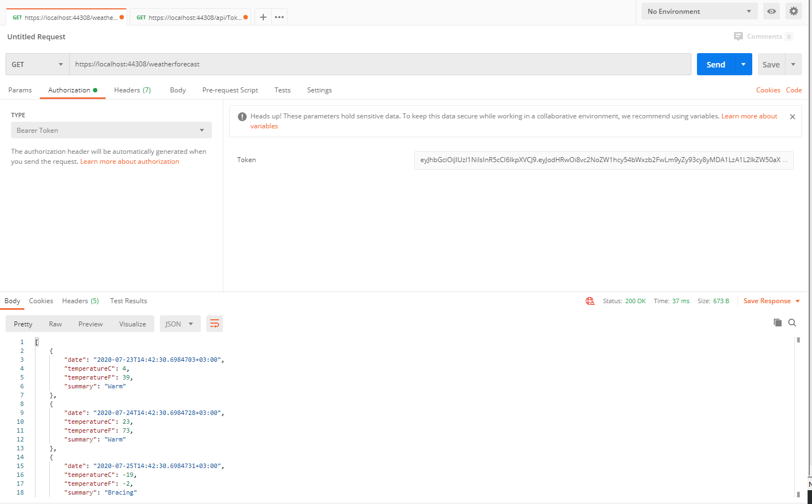
Task: Open the request Headers (7) tab
Action: click(132, 90)
